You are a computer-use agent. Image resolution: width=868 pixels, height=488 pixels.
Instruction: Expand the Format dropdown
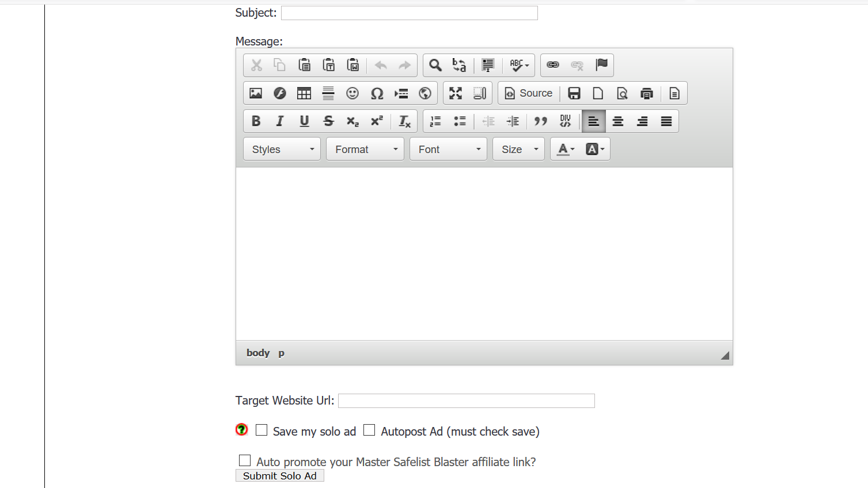[365, 150]
